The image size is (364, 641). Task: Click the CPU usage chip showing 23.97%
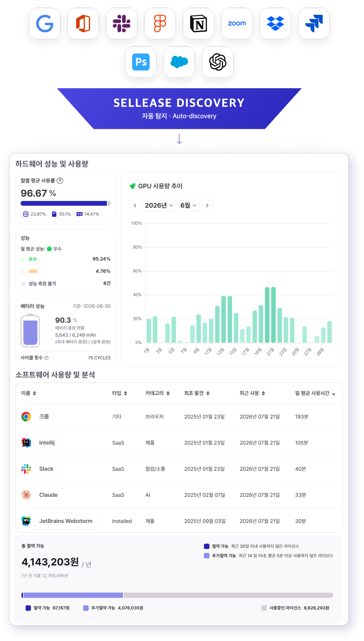[x=34, y=214]
